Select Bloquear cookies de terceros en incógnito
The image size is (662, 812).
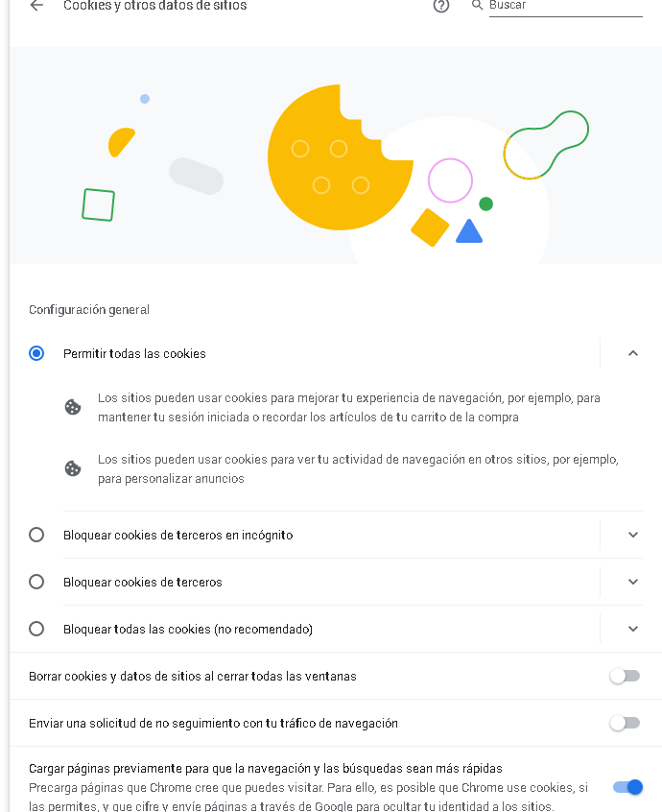pos(36,535)
